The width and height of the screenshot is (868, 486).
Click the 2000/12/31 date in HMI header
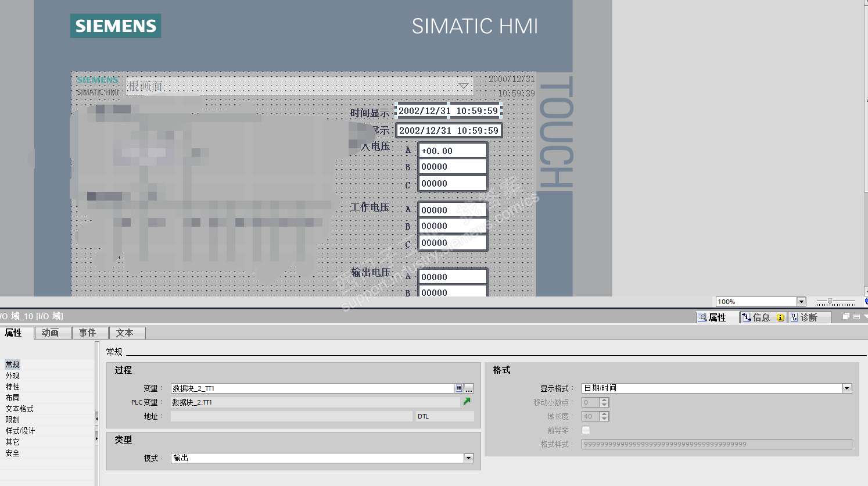(511, 79)
